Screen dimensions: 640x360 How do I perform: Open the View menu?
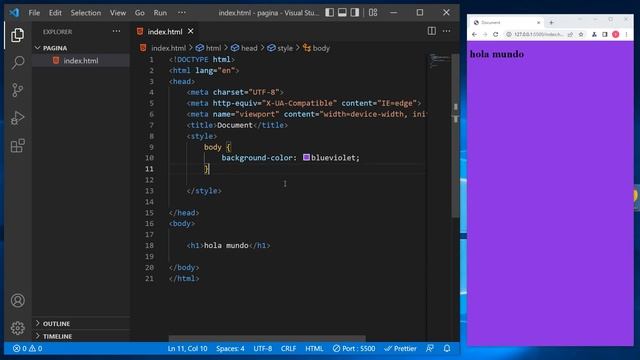click(118, 13)
